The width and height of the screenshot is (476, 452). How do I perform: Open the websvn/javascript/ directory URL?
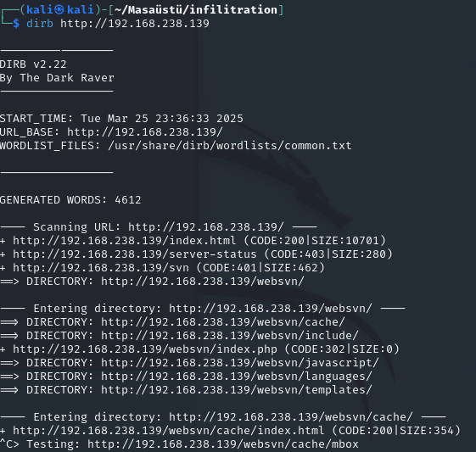(x=240, y=363)
